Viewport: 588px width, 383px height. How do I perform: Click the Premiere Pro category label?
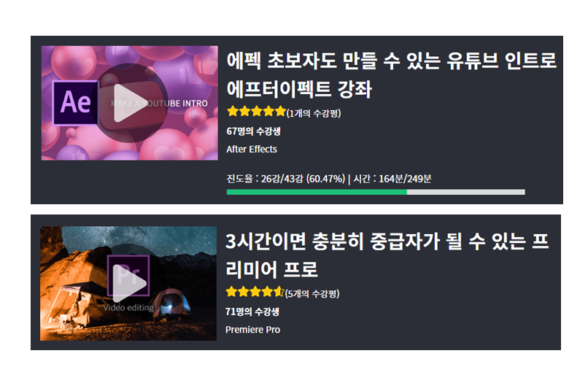pyautogui.click(x=252, y=330)
